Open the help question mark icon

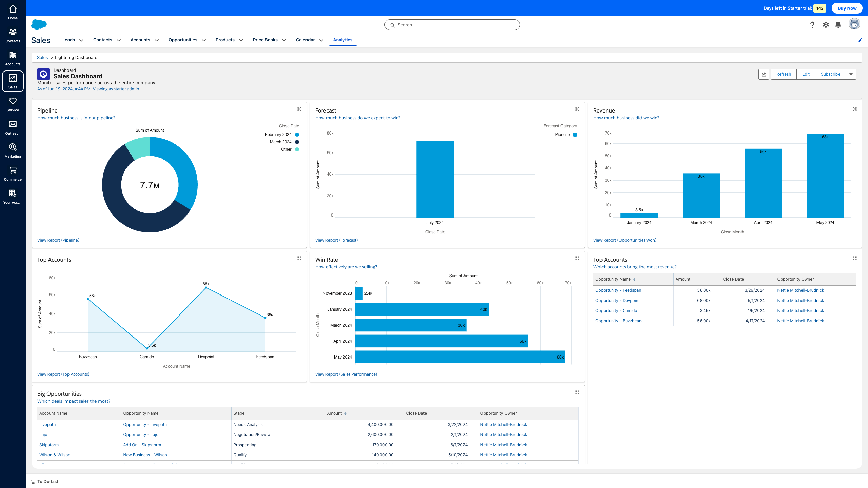(812, 25)
